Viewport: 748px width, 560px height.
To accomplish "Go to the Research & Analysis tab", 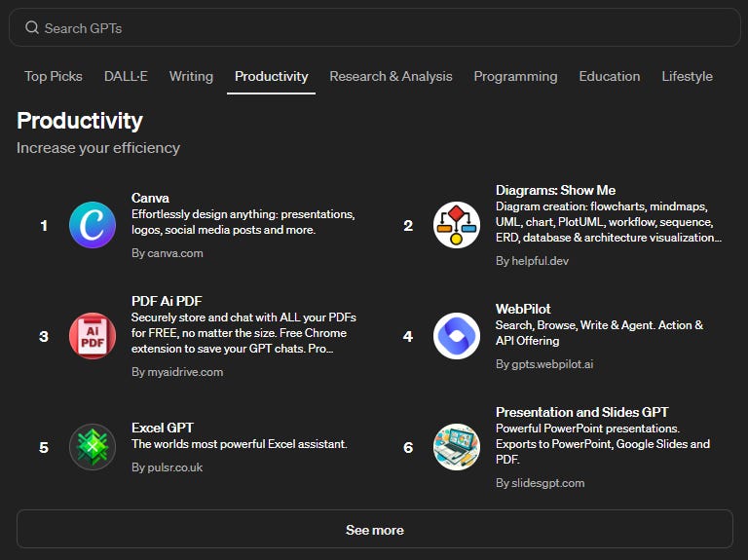I will point(391,76).
